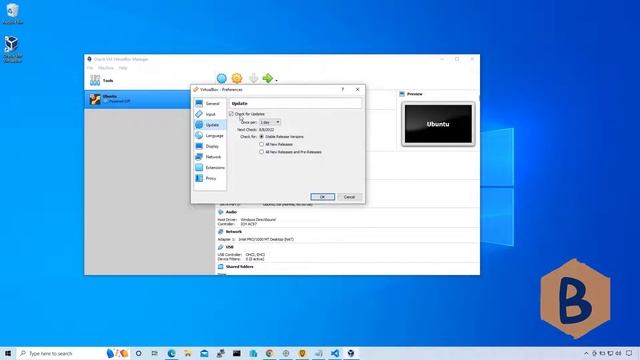Open the Machine menu in VirtualBox Manager

tap(106, 68)
